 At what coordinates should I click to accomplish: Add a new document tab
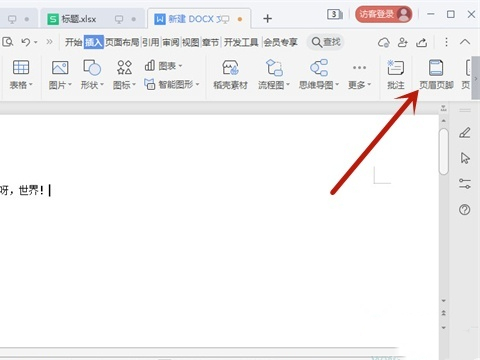[x=267, y=18]
